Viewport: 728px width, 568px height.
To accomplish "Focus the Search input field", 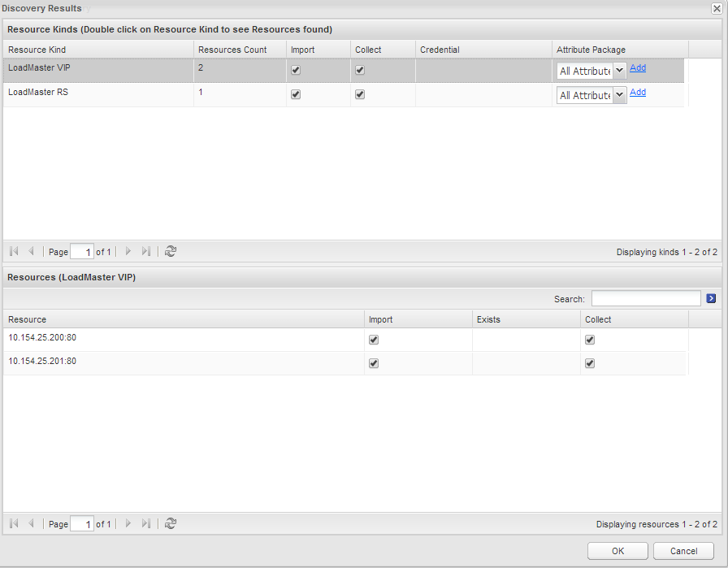I will click(x=646, y=299).
